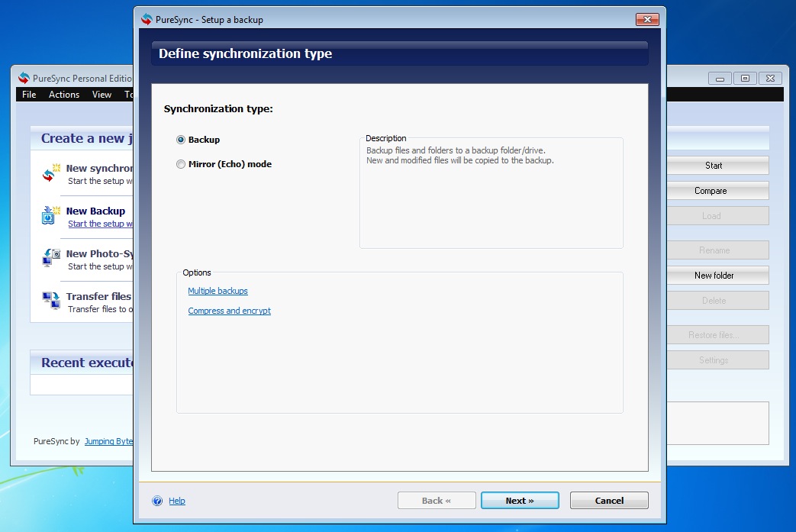Cancel the backup setup wizard

point(609,501)
